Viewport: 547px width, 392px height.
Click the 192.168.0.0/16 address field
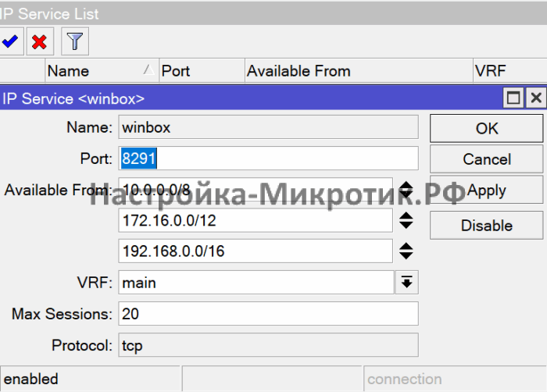point(256,251)
